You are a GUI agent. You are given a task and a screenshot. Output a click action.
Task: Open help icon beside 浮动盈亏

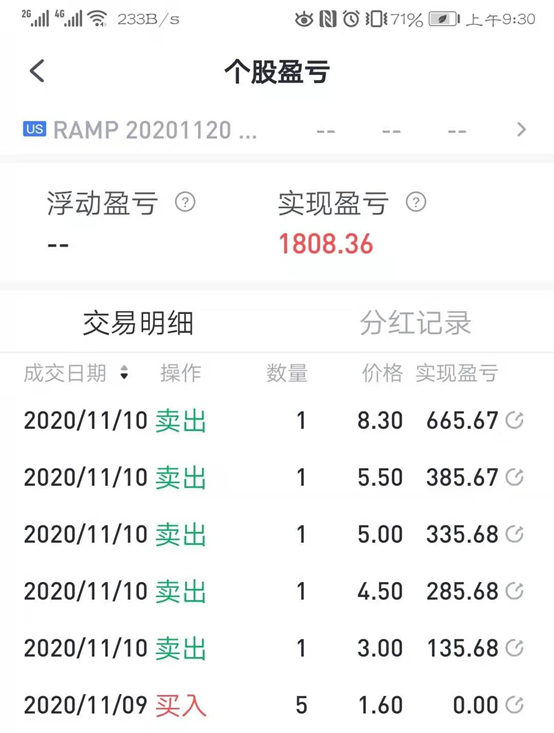tap(185, 202)
